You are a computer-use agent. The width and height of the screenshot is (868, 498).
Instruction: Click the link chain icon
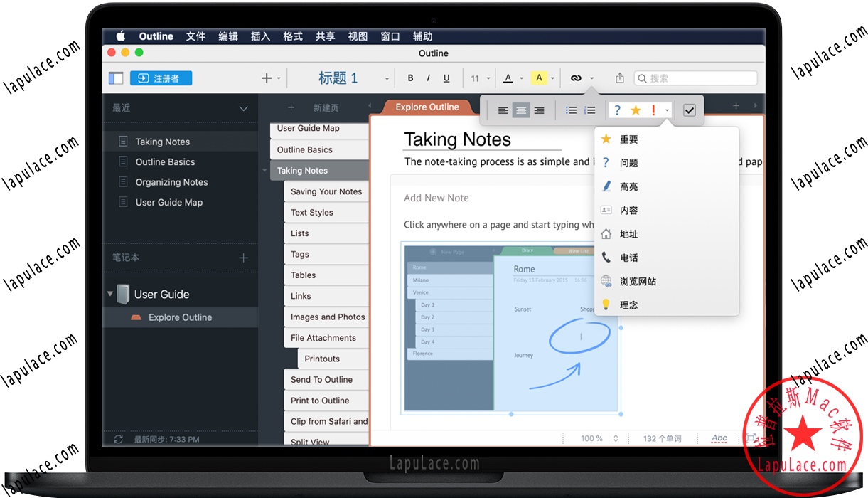click(x=577, y=78)
